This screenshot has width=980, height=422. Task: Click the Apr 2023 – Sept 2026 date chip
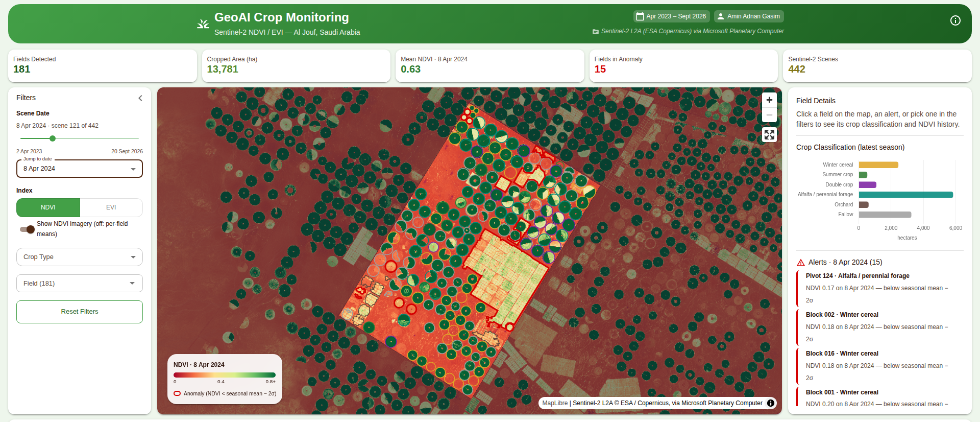pos(671,16)
